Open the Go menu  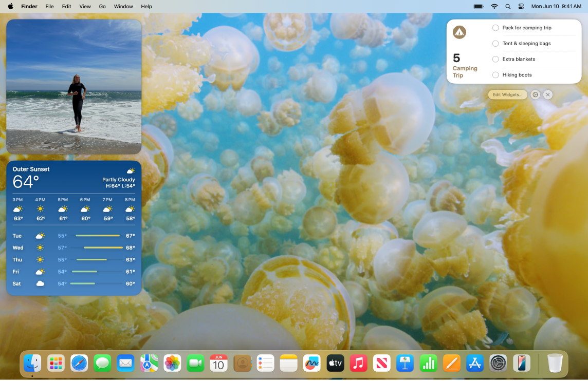pyautogui.click(x=102, y=6)
